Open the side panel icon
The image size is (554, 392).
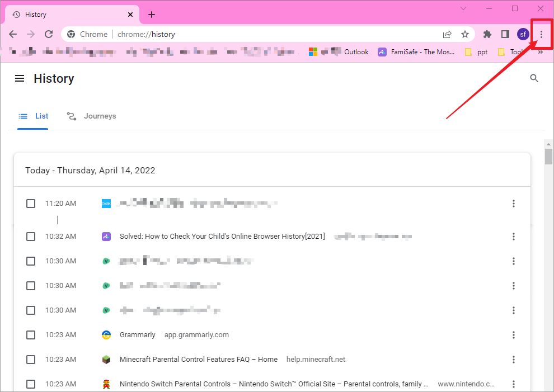click(x=505, y=34)
